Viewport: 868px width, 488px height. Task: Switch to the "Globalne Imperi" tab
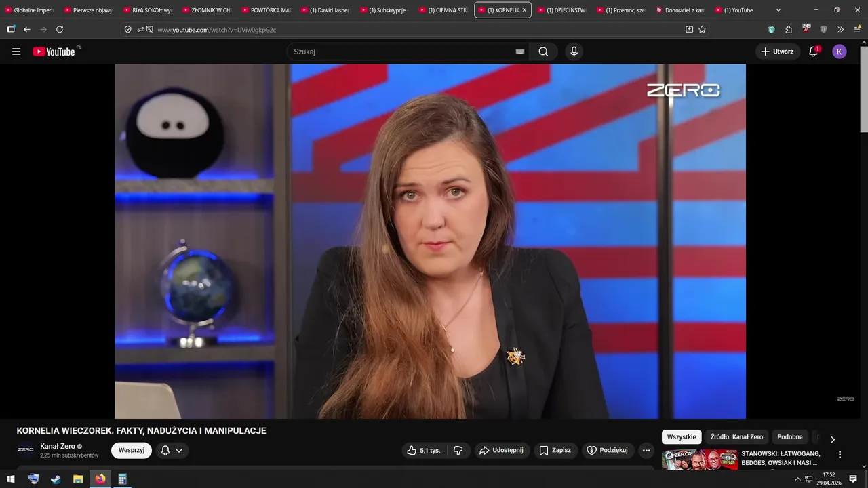[x=30, y=10]
